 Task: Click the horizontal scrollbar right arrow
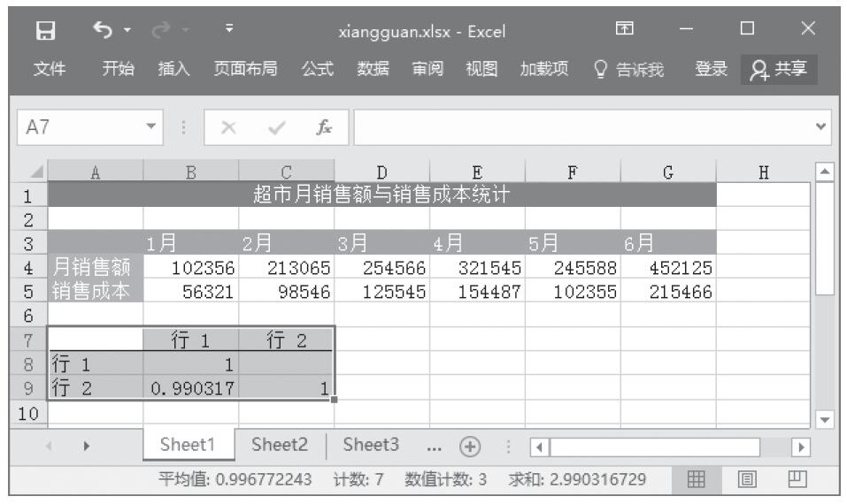800,446
